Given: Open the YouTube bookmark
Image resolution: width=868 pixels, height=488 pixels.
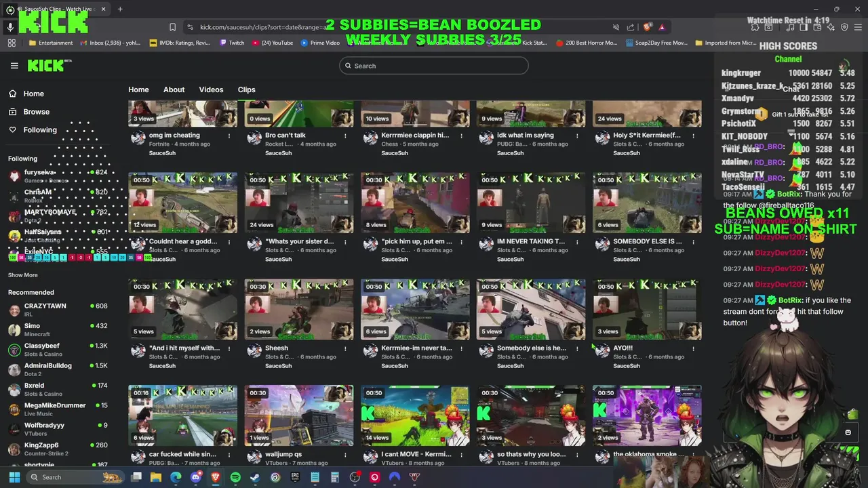Looking at the screenshot, I should tap(273, 43).
